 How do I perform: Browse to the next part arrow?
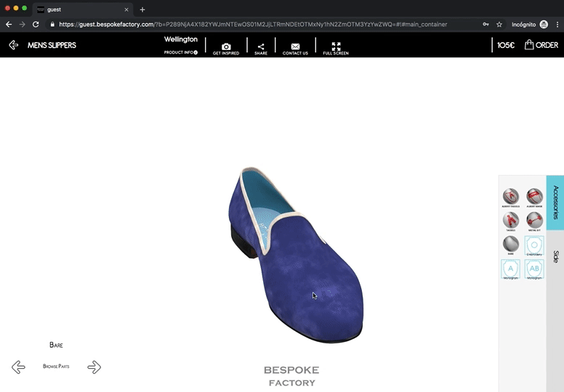(94, 367)
